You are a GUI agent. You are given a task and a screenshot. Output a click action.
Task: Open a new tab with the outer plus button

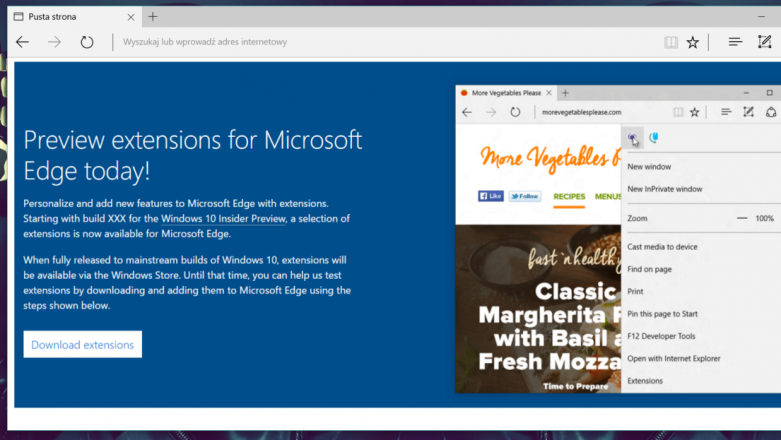coord(153,16)
